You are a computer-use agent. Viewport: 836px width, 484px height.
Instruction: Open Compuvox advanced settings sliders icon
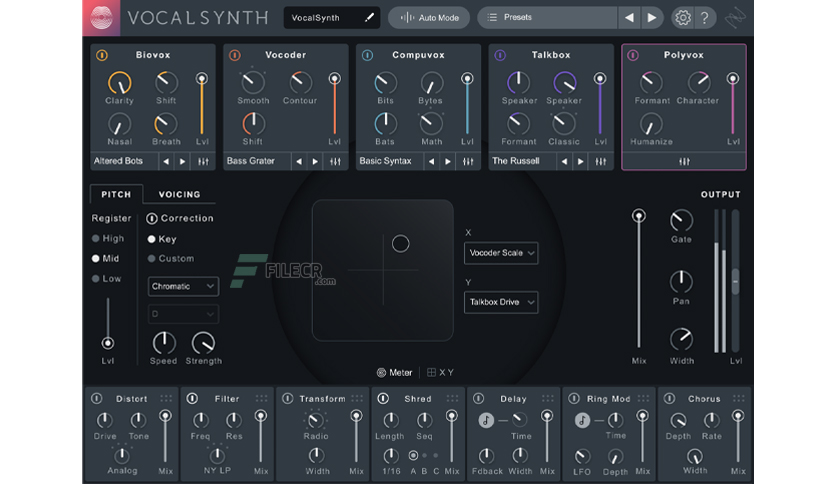tap(468, 161)
